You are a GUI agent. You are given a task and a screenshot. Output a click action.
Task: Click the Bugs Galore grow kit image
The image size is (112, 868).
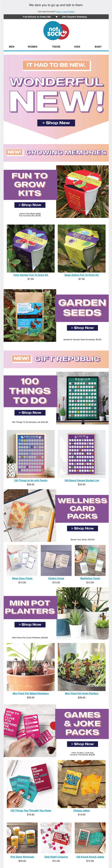81,248
